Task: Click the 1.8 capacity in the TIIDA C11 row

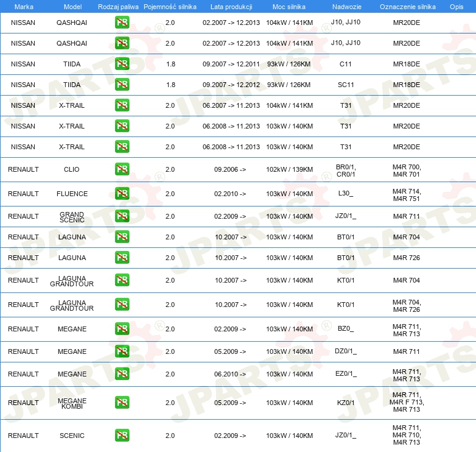Action: click(x=171, y=64)
